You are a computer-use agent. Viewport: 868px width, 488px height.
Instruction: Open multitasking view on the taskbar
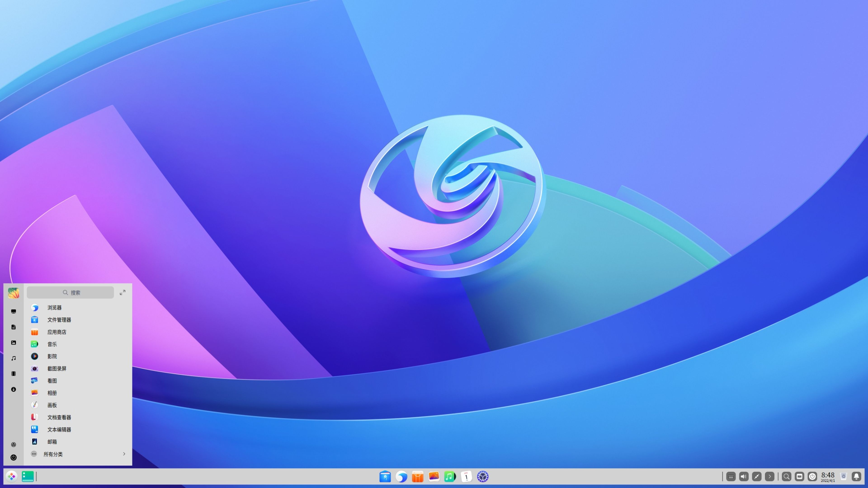click(28, 476)
